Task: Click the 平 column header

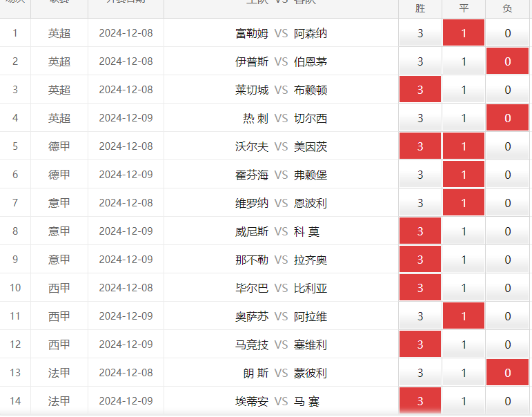Action: click(464, 8)
